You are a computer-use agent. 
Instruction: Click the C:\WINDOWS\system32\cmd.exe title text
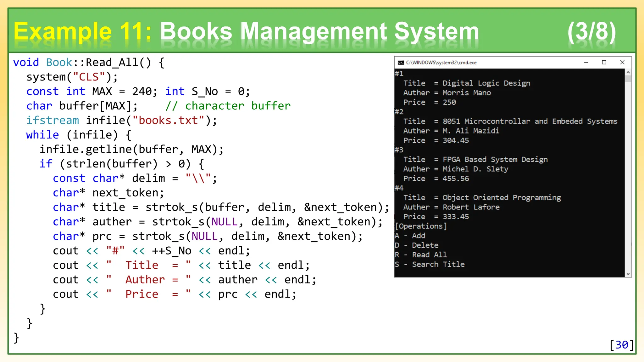pyautogui.click(x=441, y=63)
